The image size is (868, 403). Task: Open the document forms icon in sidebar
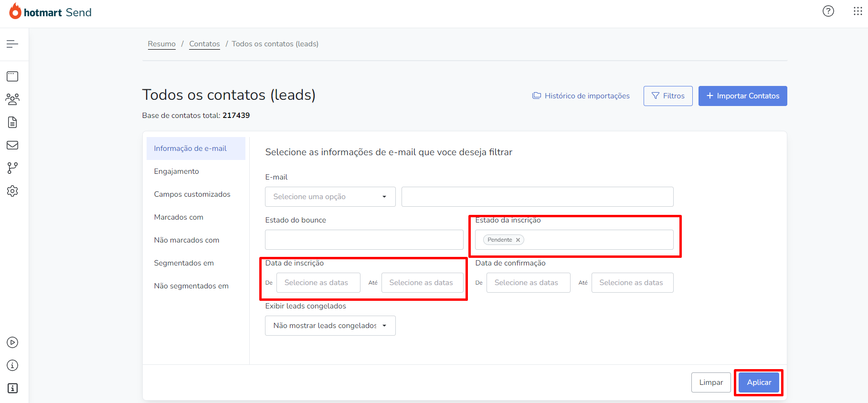(x=12, y=122)
